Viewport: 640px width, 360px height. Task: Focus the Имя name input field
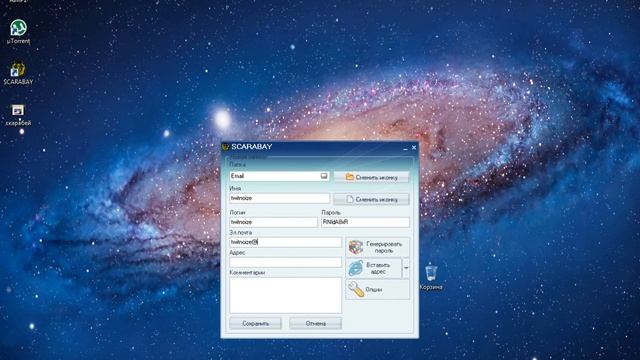coord(279,198)
